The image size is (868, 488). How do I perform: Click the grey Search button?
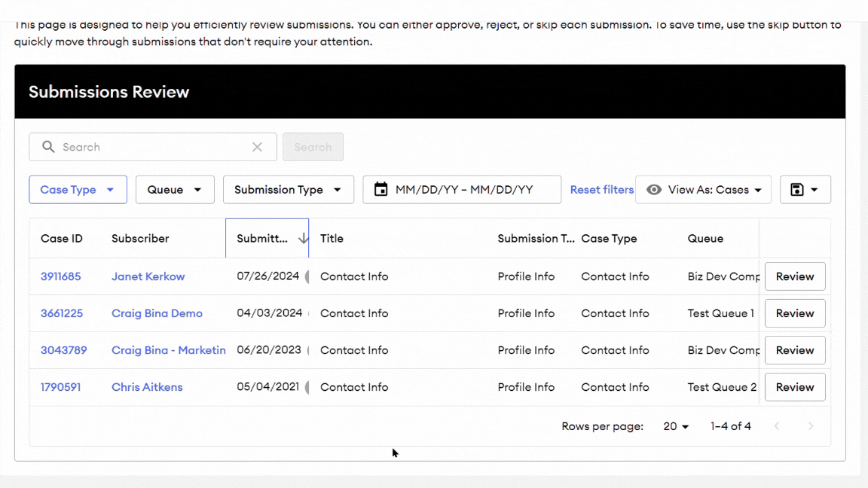click(313, 147)
